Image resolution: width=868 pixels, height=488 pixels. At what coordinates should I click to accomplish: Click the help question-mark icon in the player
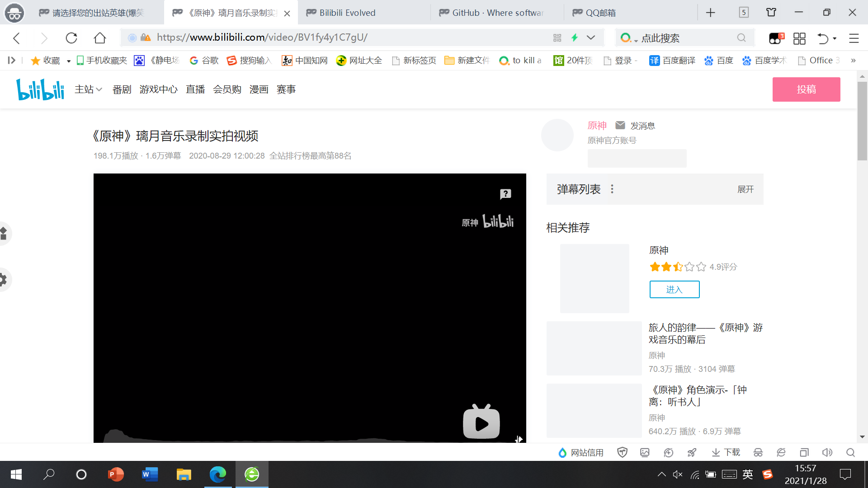pyautogui.click(x=505, y=194)
